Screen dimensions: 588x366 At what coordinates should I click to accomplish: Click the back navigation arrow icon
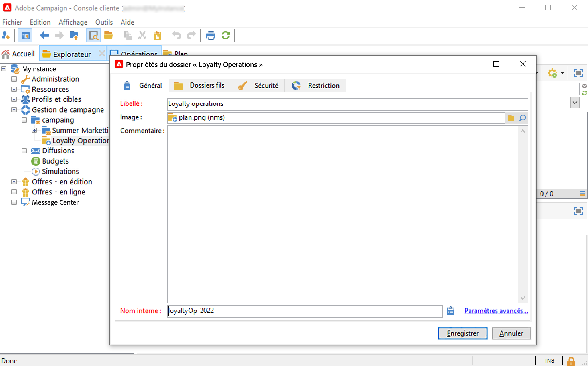pos(44,36)
